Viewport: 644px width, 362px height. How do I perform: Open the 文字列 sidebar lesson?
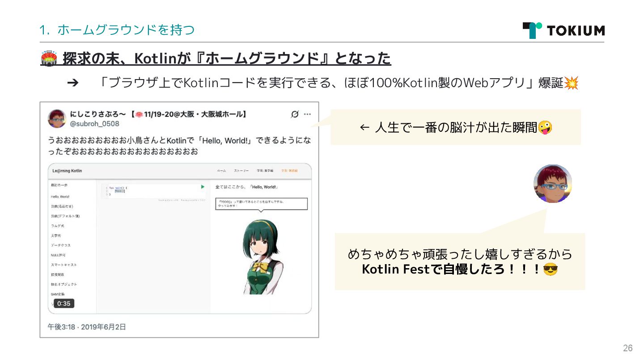[x=56, y=236]
